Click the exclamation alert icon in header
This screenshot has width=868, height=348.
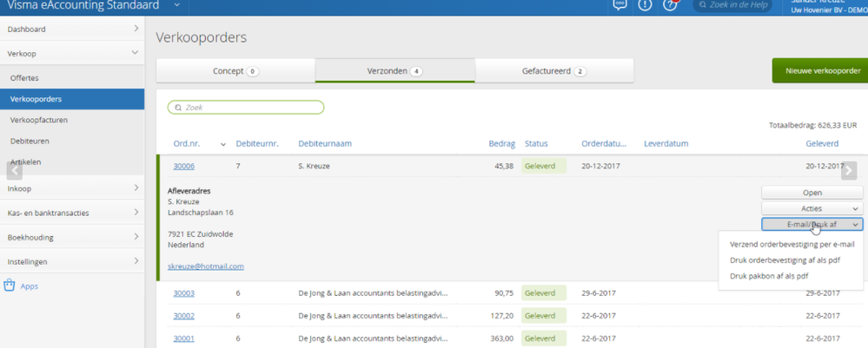click(x=645, y=5)
